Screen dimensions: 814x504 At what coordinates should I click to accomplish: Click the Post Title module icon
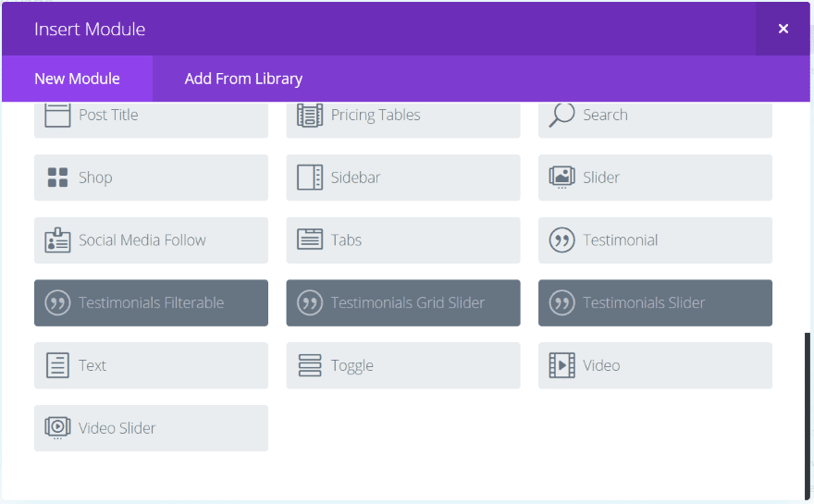tap(57, 115)
